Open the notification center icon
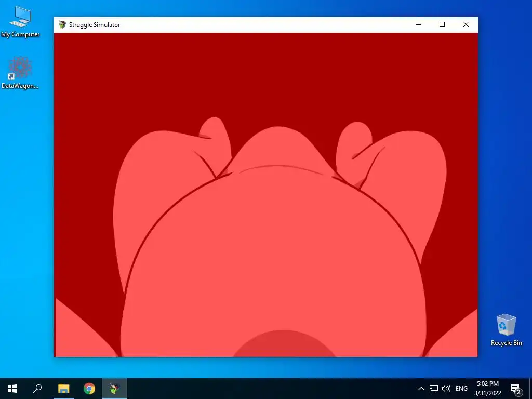Screen dimensions: 532x399 pos(515,389)
